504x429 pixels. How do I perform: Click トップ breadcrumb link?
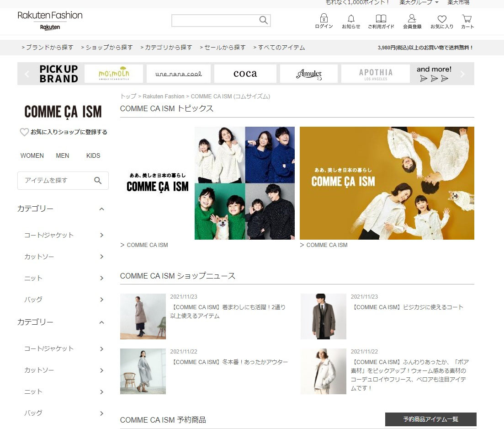point(128,96)
